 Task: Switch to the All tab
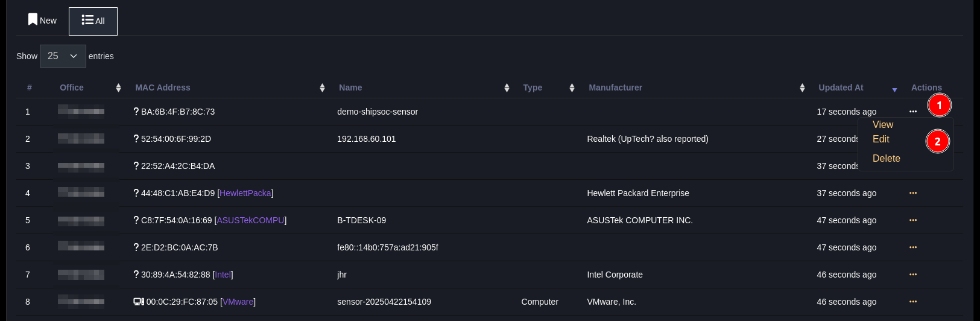(x=93, y=21)
